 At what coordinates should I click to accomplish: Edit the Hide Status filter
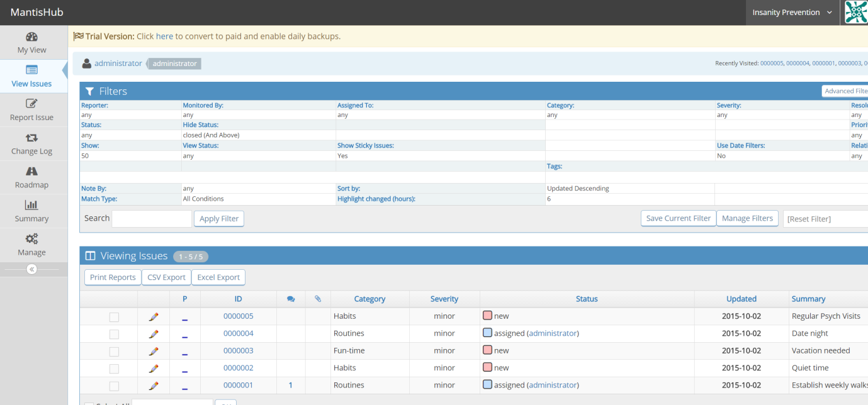click(x=201, y=125)
